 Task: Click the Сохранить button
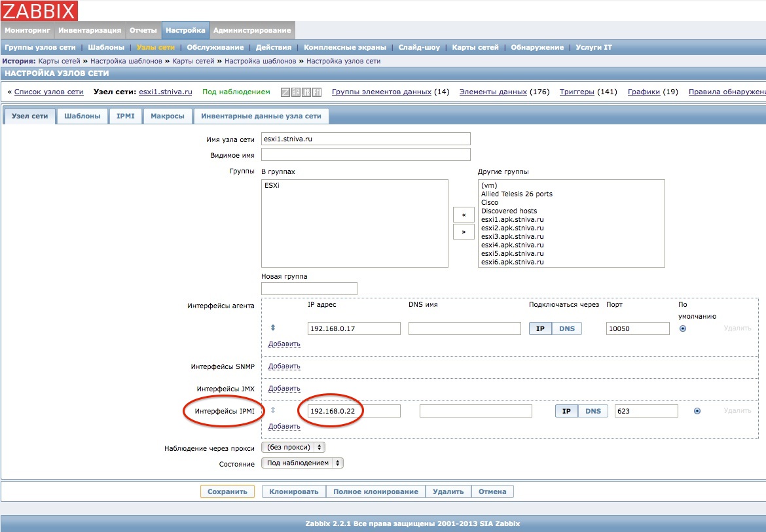pos(227,491)
